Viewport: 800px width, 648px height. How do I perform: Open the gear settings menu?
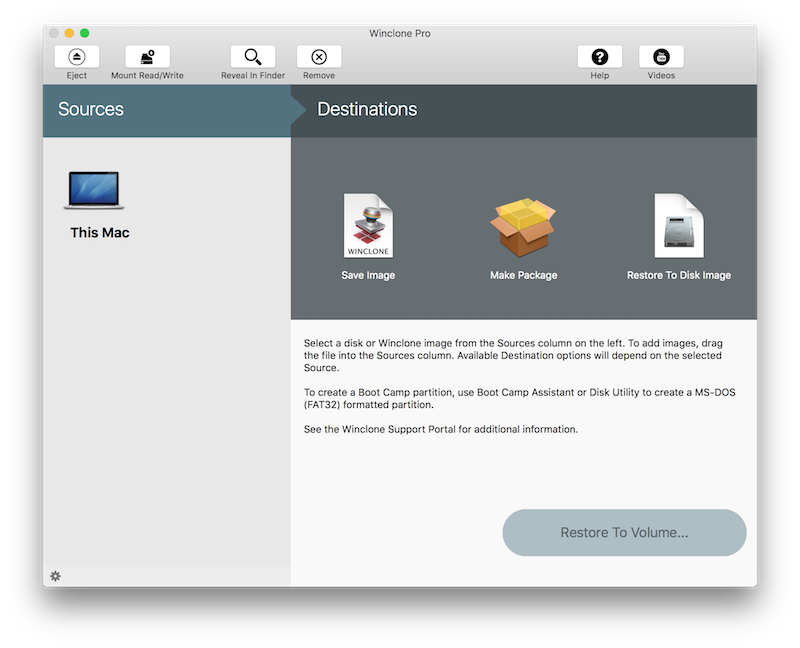coord(55,576)
